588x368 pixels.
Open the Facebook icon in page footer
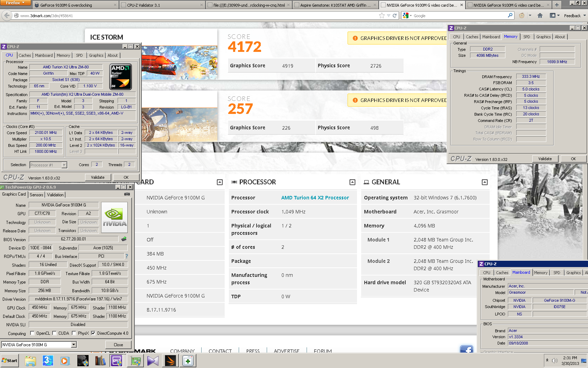click(x=467, y=349)
